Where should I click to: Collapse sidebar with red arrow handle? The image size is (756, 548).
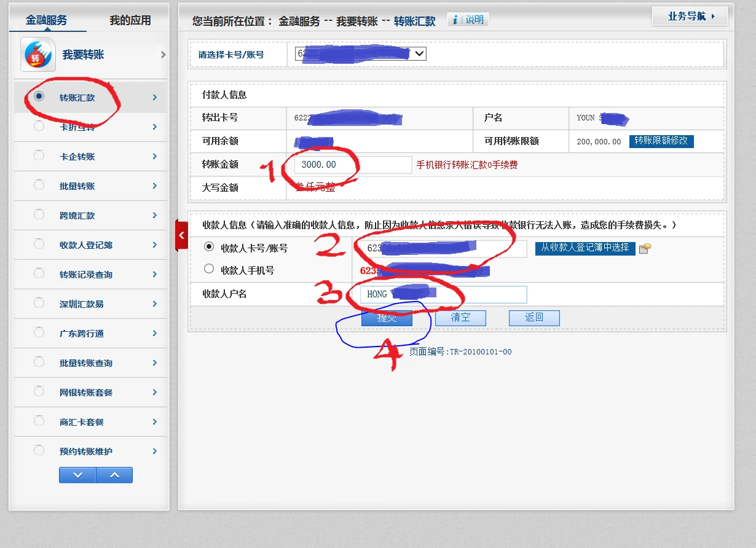181,235
